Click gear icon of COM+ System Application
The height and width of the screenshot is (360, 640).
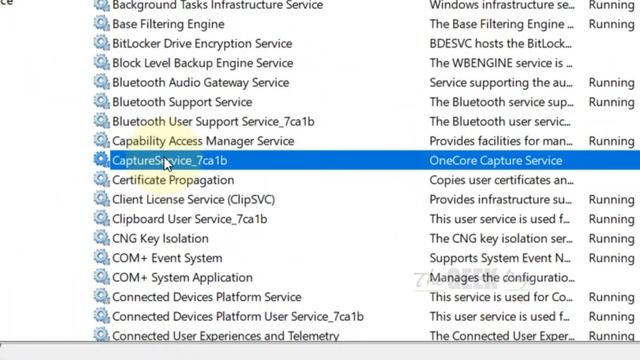(x=102, y=278)
